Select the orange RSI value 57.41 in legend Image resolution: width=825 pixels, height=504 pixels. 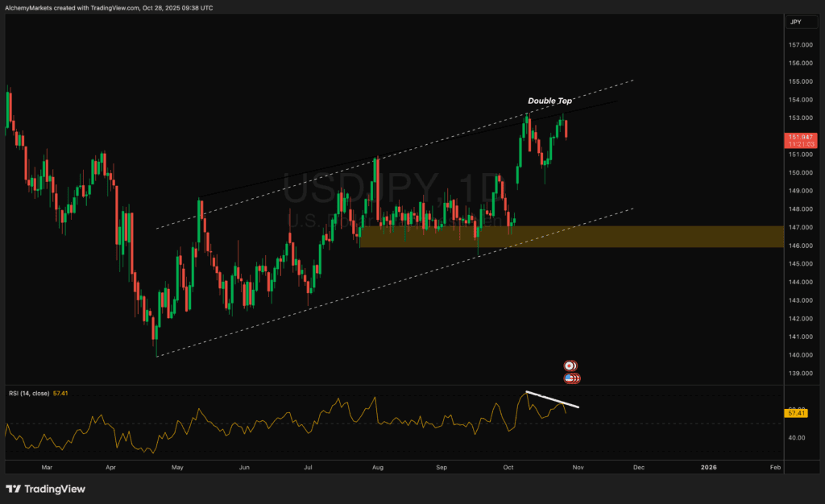60,393
